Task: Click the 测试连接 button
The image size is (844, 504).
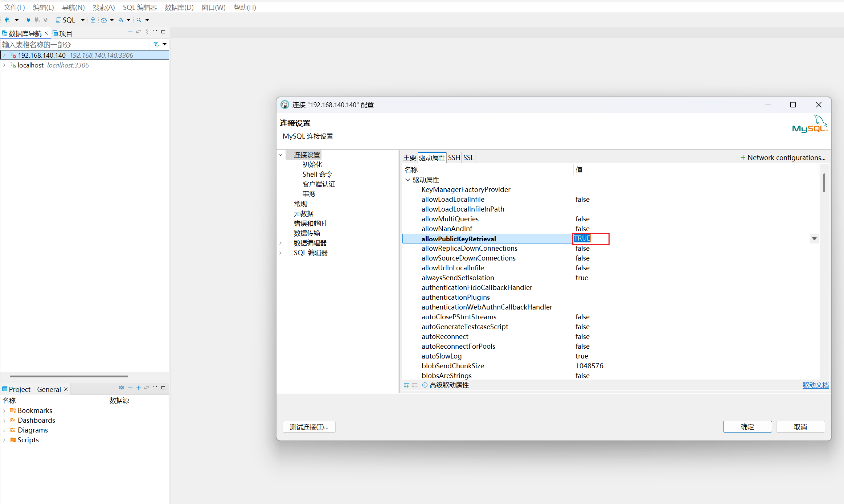Action: (308, 427)
